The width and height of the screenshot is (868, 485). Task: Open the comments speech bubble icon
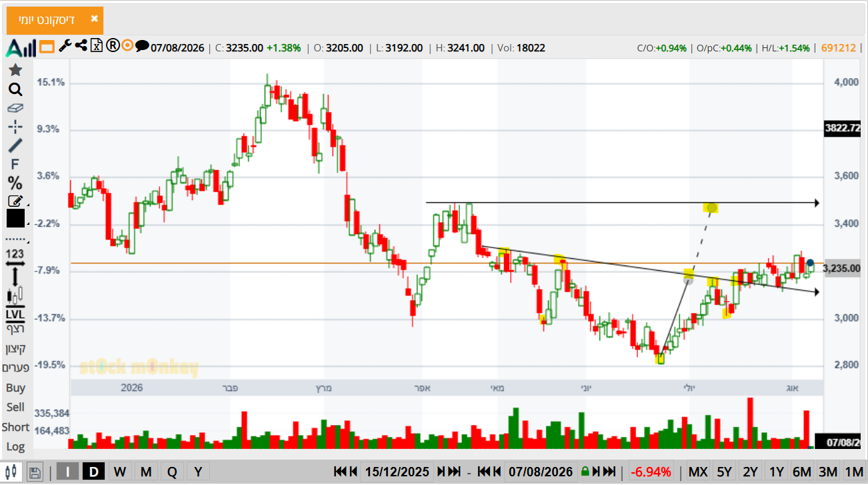[142, 46]
